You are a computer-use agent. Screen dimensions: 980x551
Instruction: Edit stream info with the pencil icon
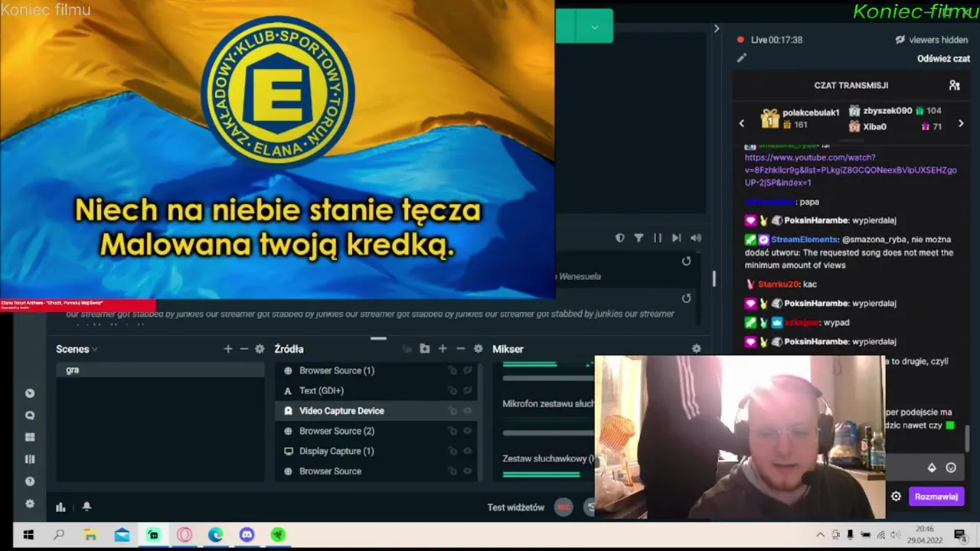(741, 57)
